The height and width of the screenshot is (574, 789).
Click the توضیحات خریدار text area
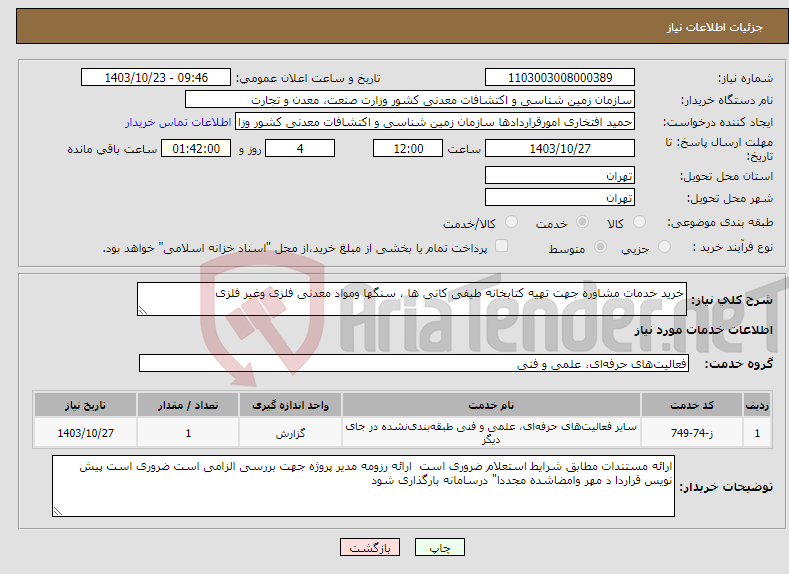point(363,486)
